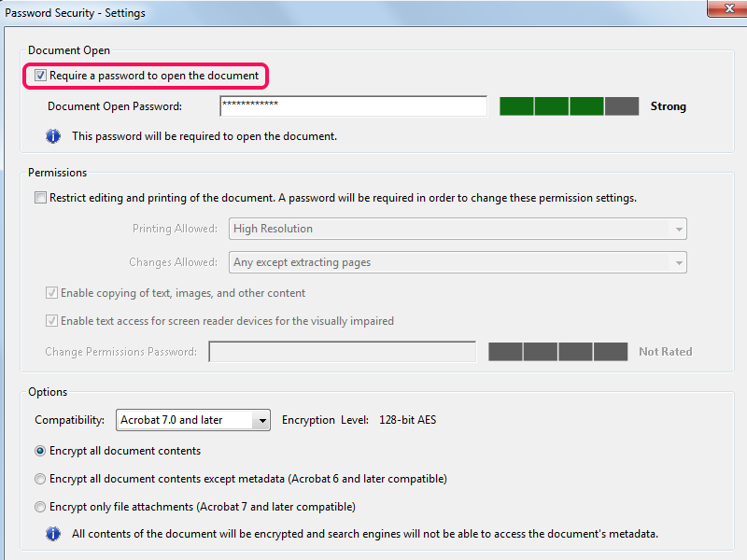Click the 'Strong' rating label

pos(669,106)
